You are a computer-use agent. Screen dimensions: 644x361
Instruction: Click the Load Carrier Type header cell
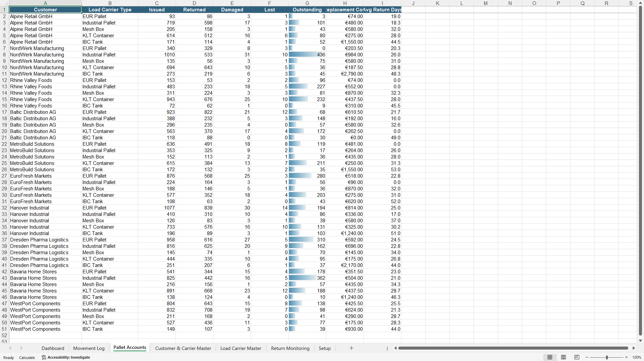pyautogui.click(x=110, y=10)
